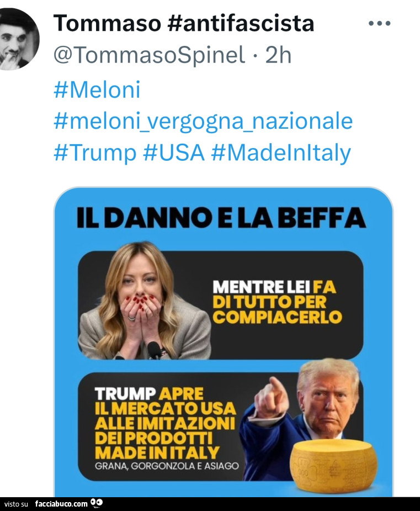
Task: Visit the facciabuco.com watermark link
Action: (x=61, y=503)
